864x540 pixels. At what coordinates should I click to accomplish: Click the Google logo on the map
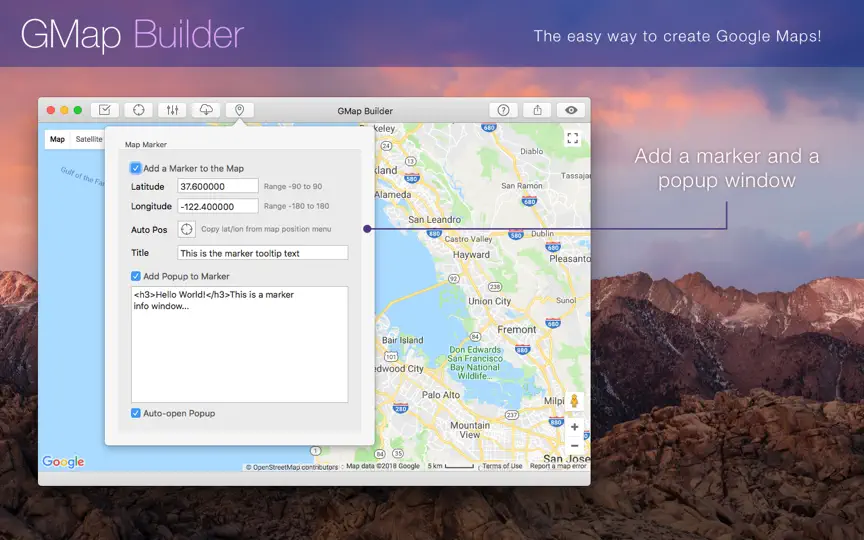point(63,462)
